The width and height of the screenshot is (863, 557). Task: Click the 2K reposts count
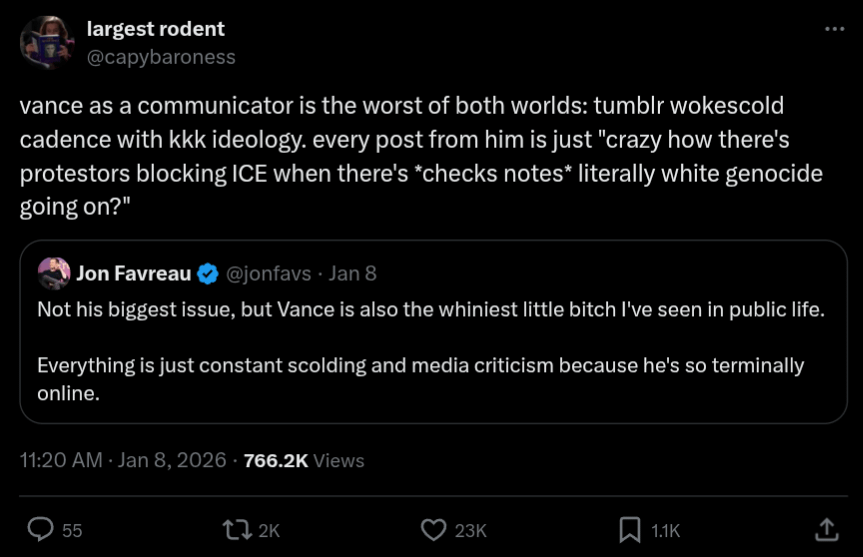pos(269,530)
